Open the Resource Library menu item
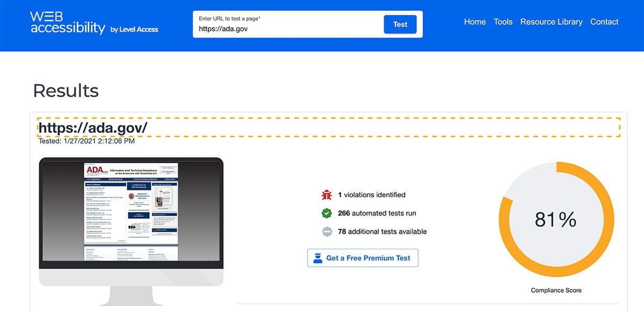Viewport: 644px width, 312px height. (x=551, y=22)
